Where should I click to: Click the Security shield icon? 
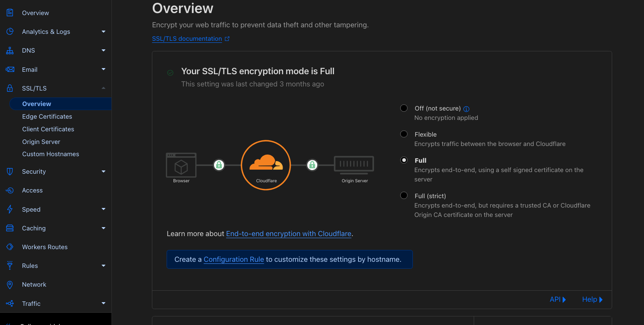click(10, 172)
